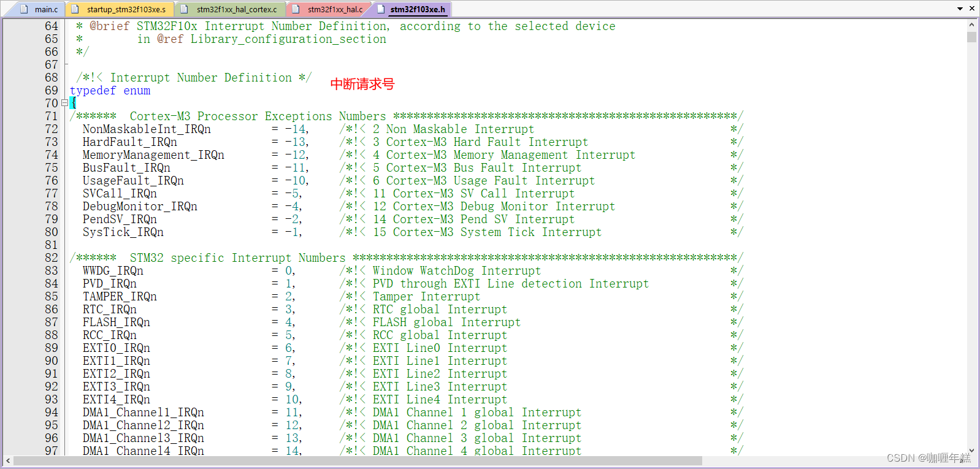
Task: Click line number 83 in the gutter
Action: pos(52,271)
